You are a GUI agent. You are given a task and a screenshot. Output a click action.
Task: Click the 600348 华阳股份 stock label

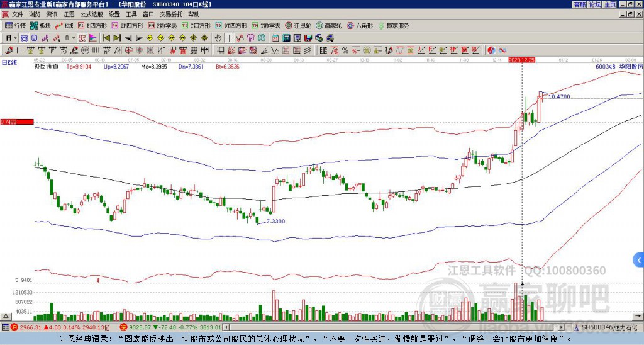tap(619, 66)
